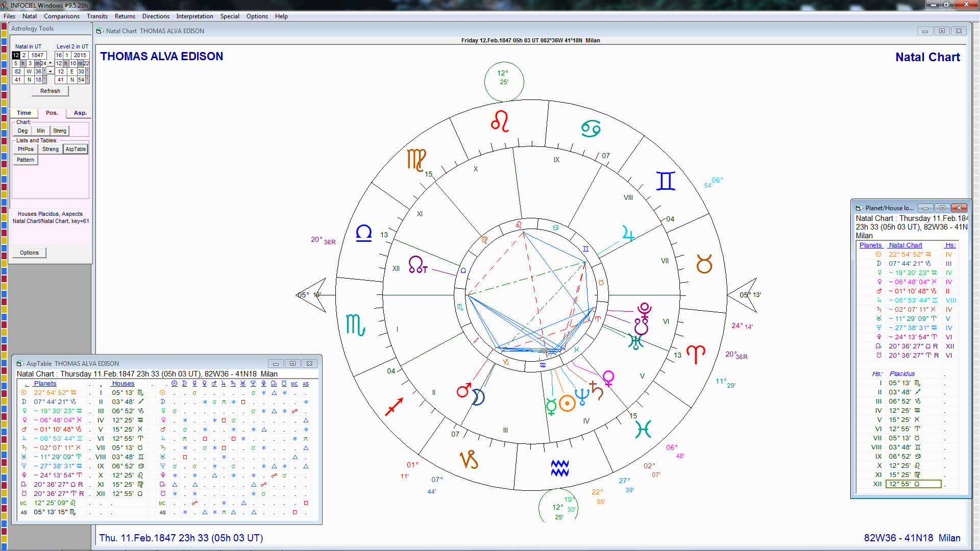This screenshot has width=980, height=551.
Task: Toggle the Streng chart strength button
Action: tap(60, 131)
